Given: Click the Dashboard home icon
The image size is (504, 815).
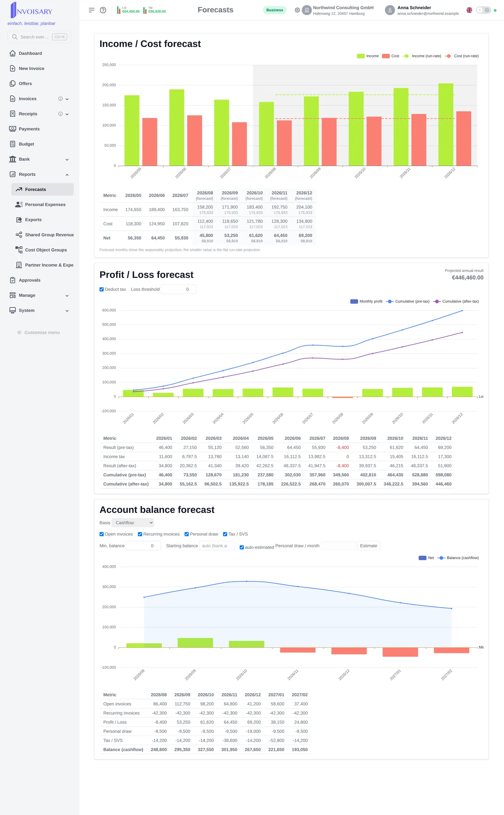Looking at the screenshot, I should pyautogui.click(x=13, y=53).
